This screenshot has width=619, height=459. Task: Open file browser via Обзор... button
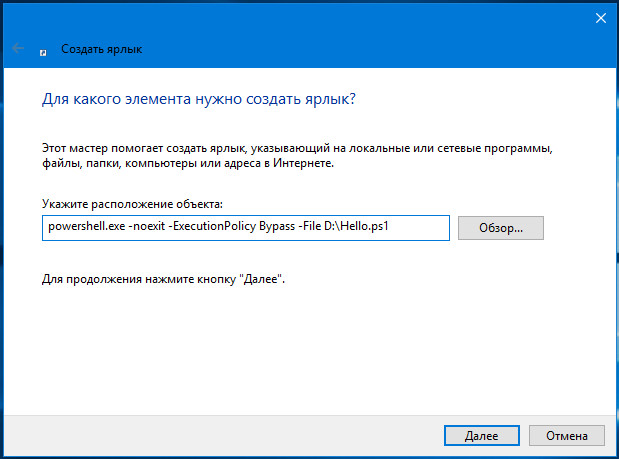point(501,228)
